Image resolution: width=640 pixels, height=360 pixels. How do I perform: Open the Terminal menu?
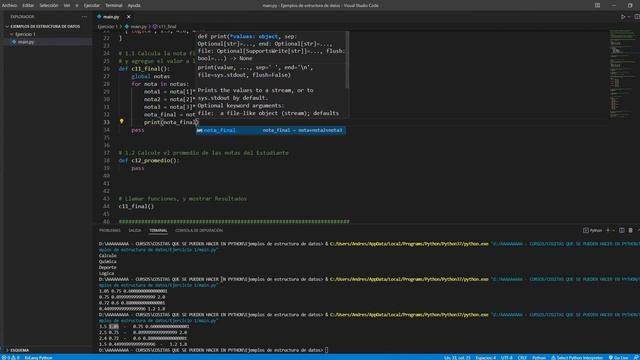113,5
